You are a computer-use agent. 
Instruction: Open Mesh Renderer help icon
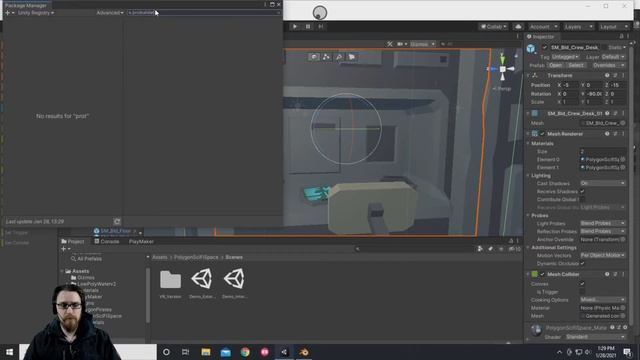point(607,134)
